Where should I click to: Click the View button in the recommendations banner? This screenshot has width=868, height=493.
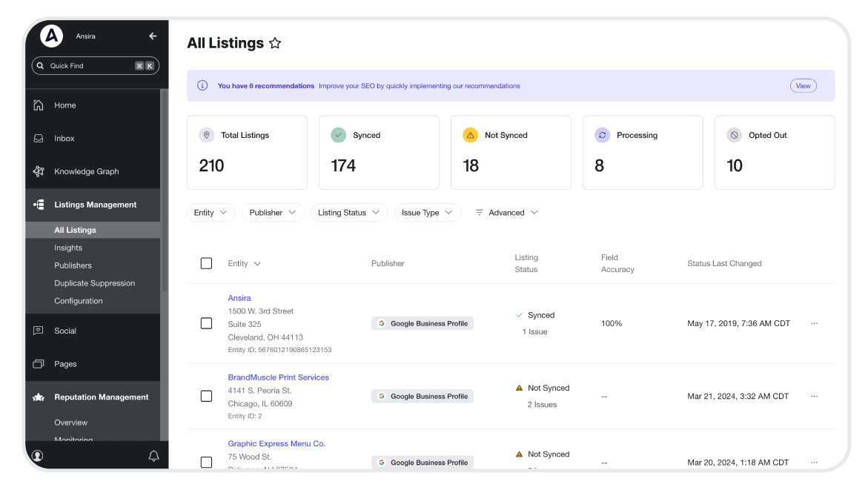pos(804,86)
